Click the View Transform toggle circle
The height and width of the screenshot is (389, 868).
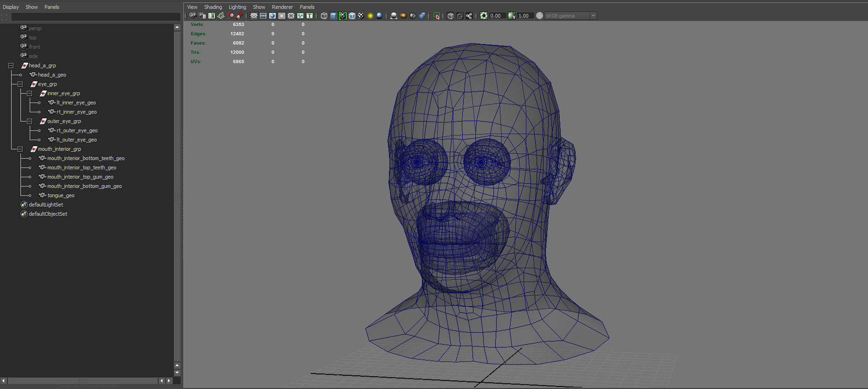coord(539,16)
